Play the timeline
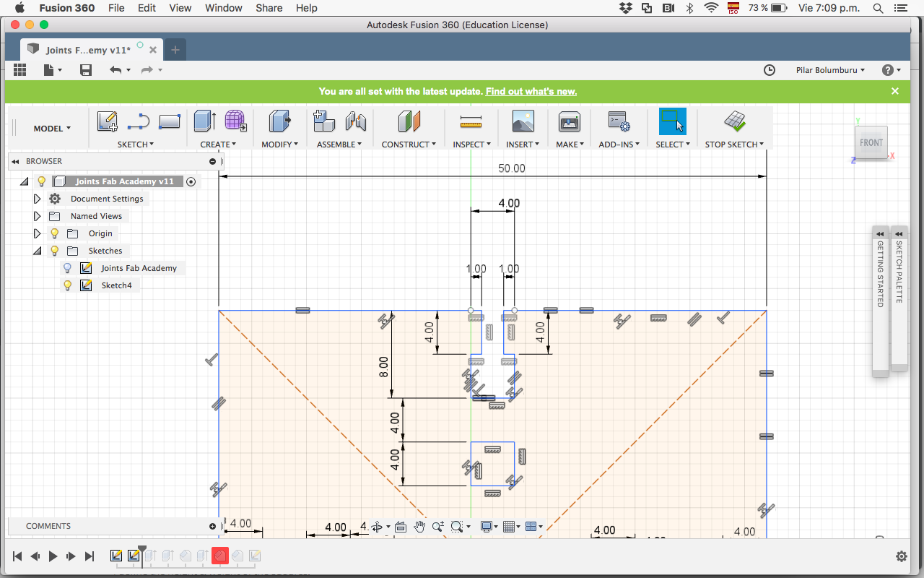This screenshot has width=924, height=578. tap(53, 556)
